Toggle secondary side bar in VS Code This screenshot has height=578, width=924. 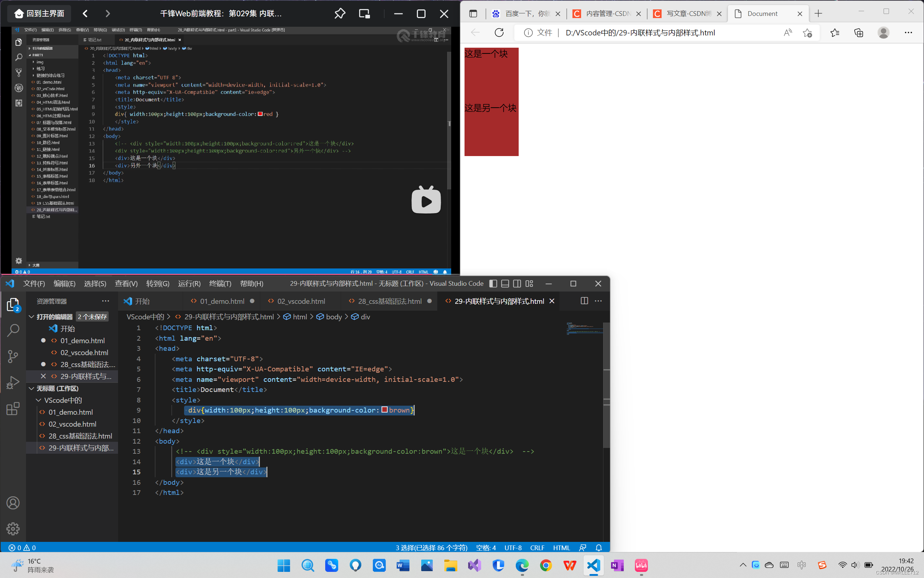click(517, 283)
